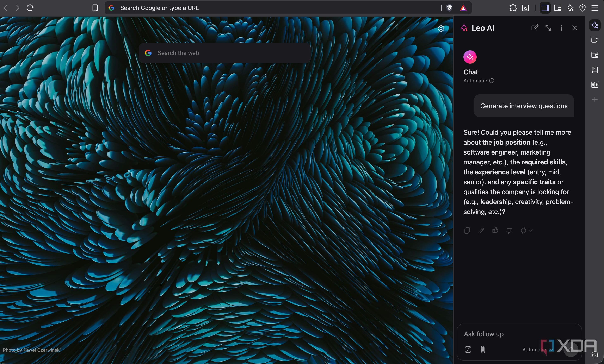Dislike Leo's answer with thumbs down
The height and width of the screenshot is (364, 604).
tap(509, 231)
